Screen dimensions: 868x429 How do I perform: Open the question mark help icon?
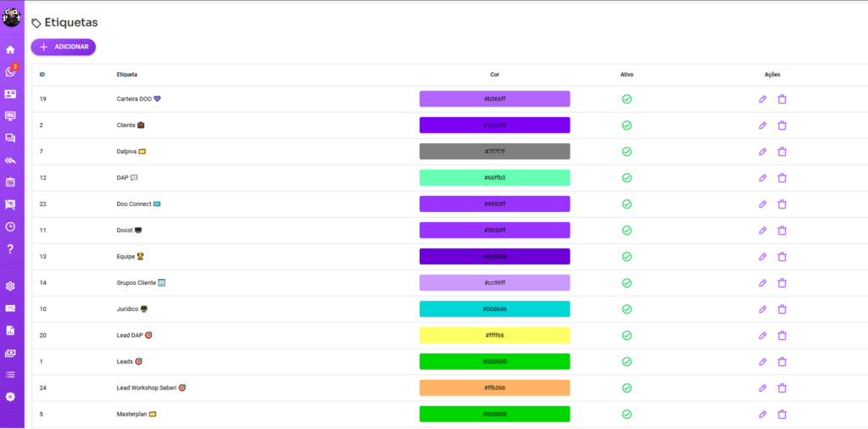(x=10, y=248)
